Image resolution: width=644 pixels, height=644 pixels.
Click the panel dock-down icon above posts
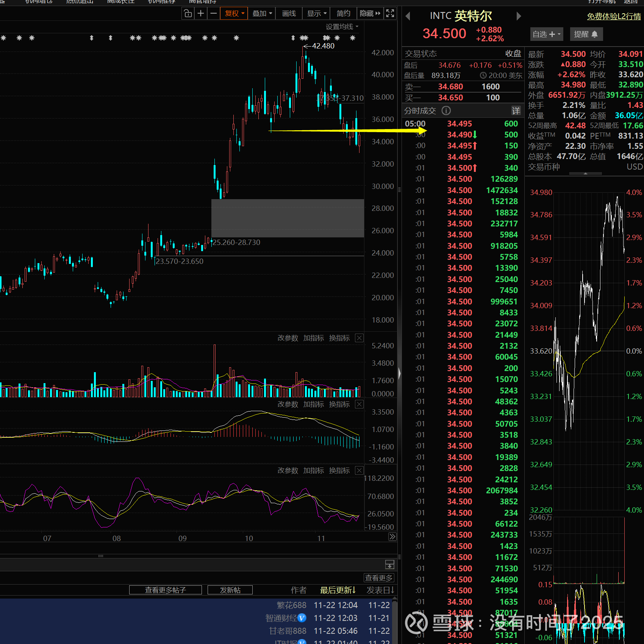pos(390,564)
